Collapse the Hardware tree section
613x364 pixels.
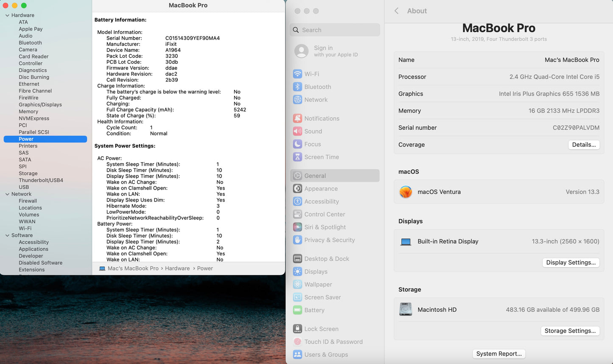pyautogui.click(x=7, y=15)
